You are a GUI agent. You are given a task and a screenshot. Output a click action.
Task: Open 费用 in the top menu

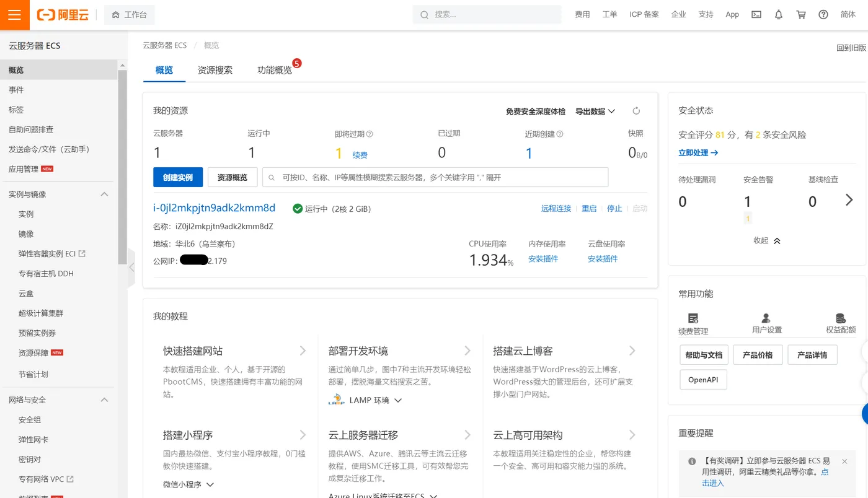pyautogui.click(x=582, y=15)
